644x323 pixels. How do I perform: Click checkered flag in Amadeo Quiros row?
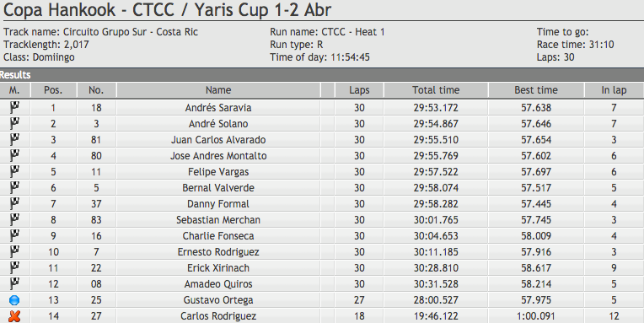14,283
